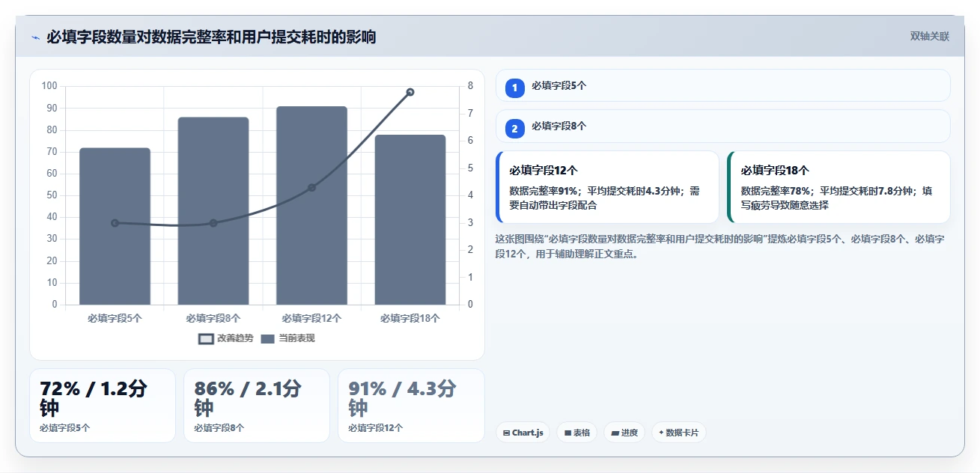
Task: Click the x-axis label 必填字段5个
Action: tap(115, 318)
